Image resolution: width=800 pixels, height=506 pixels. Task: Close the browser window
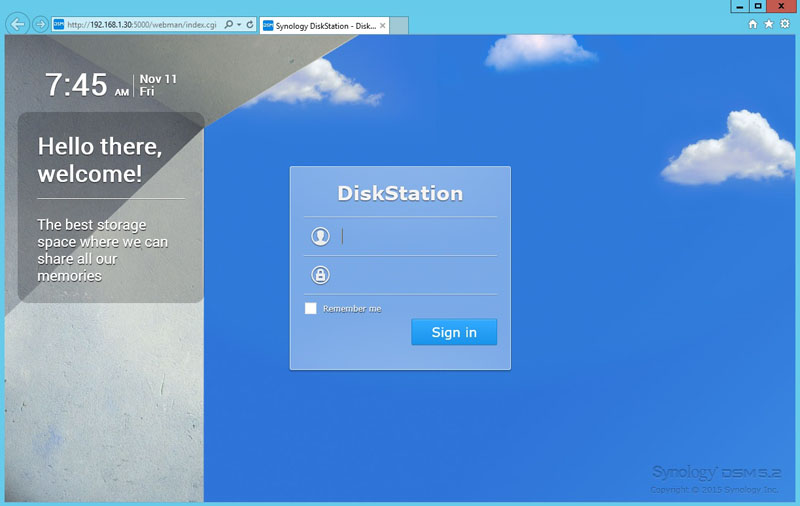tap(781, 6)
